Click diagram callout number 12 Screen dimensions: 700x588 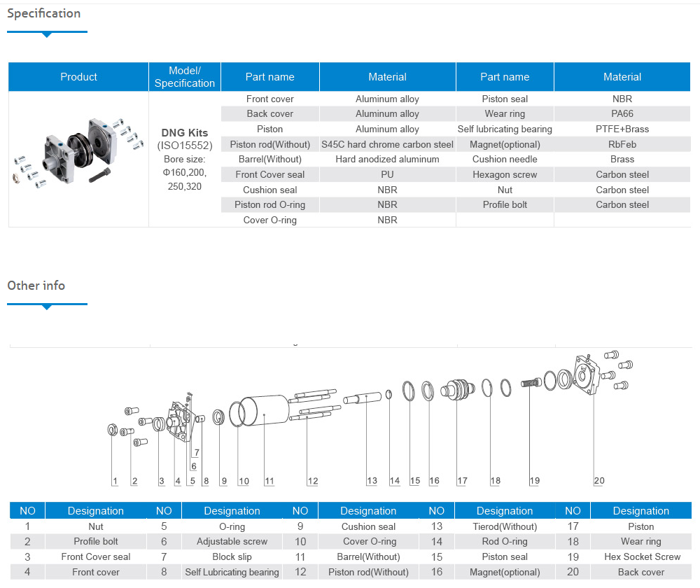tap(313, 482)
